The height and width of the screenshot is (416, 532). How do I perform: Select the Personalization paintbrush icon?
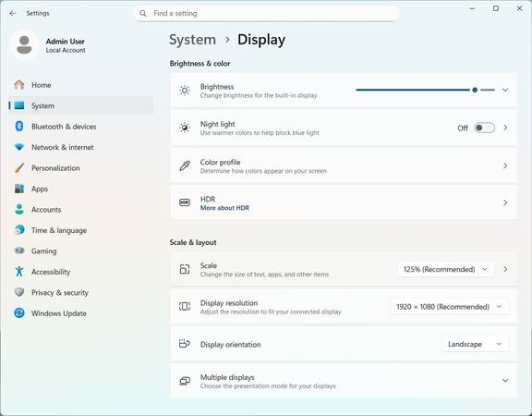pyautogui.click(x=19, y=167)
